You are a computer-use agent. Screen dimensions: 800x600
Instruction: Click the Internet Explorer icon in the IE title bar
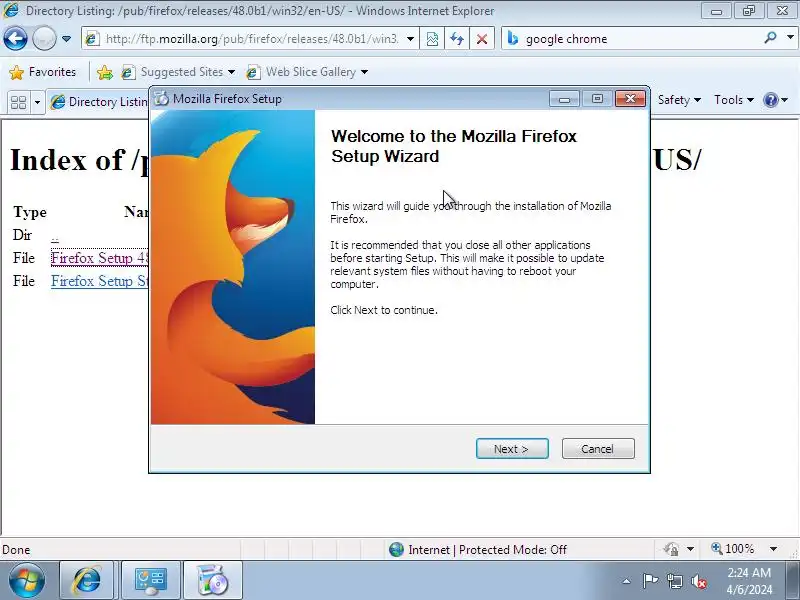coord(11,10)
